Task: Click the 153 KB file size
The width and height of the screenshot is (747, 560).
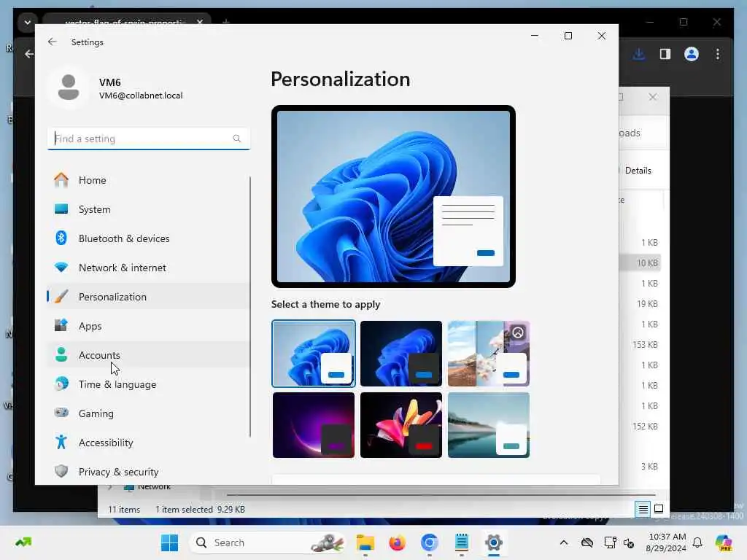Action: (x=645, y=344)
